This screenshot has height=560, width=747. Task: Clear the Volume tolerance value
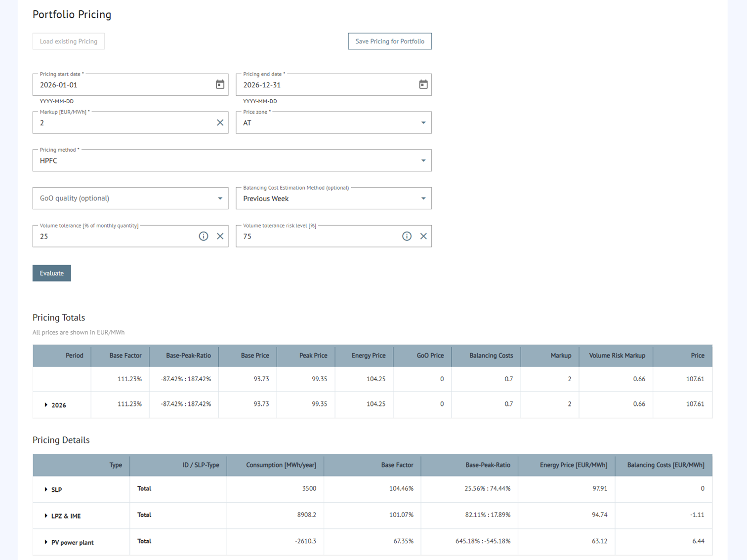220,236
